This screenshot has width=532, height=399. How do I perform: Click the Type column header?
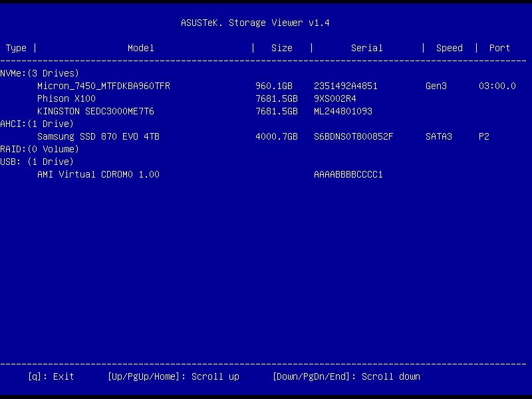tap(16, 48)
